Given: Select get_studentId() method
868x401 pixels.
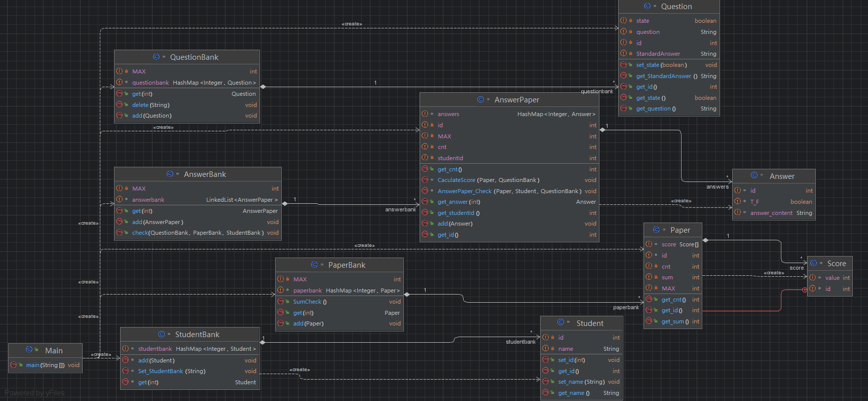Looking at the screenshot, I should click(509, 213).
